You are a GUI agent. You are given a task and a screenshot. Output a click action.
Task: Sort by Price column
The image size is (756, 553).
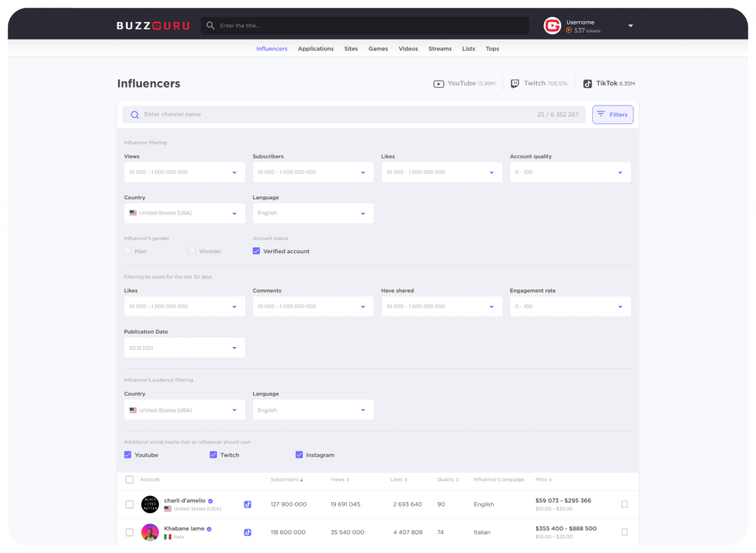[x=543, y=480]
